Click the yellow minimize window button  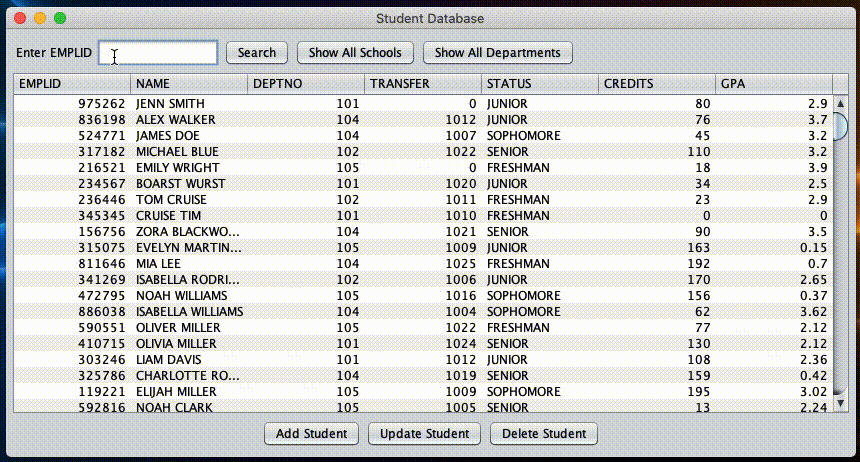pos(40,18)
